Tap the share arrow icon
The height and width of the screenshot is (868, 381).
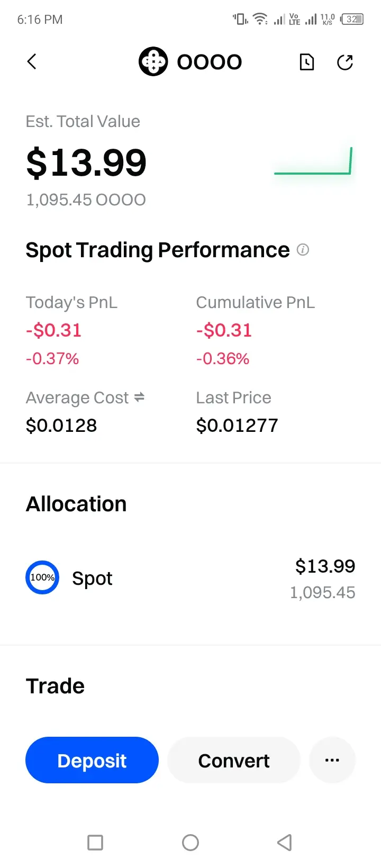point(345,62)
